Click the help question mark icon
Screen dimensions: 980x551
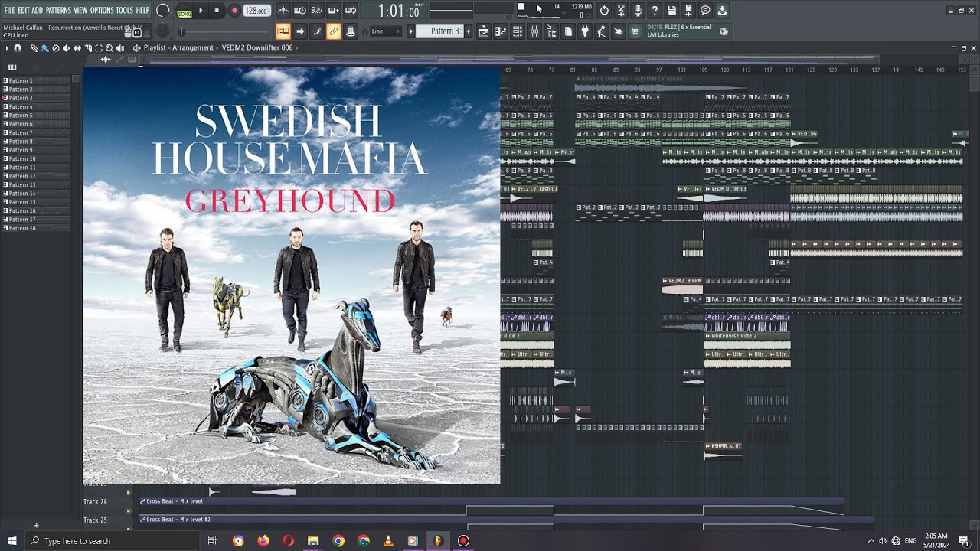point(655,11)
